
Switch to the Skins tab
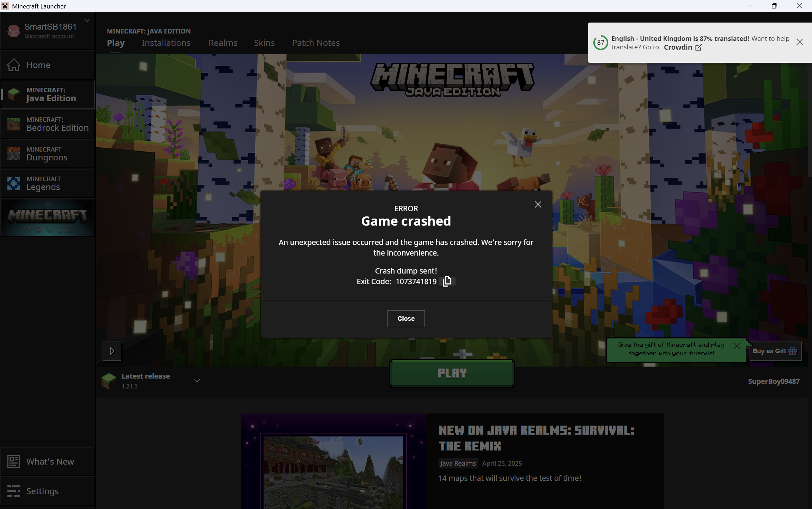click(x=264, y=43)
